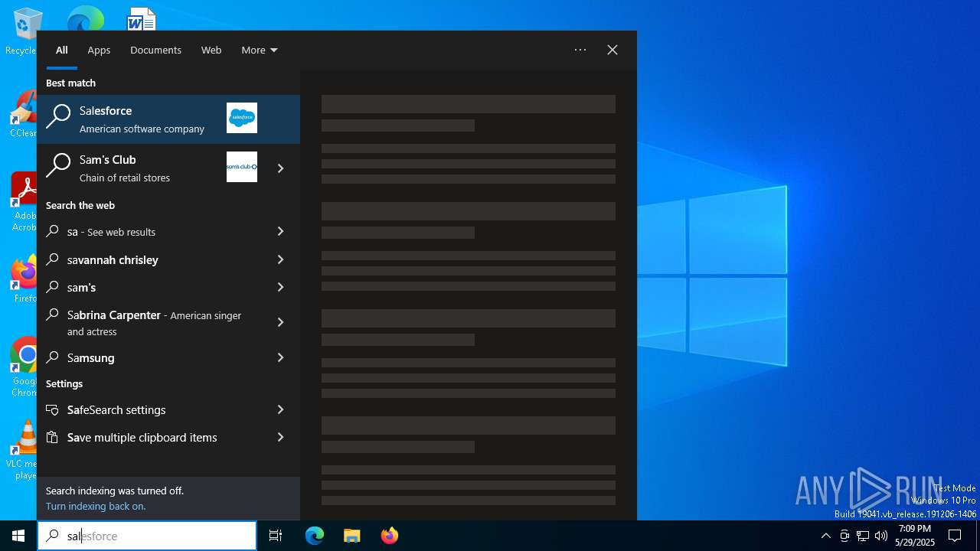The image size is (980, 551).
Task: Open the search options ellipsis menu
Action: (x=580, y=50)
